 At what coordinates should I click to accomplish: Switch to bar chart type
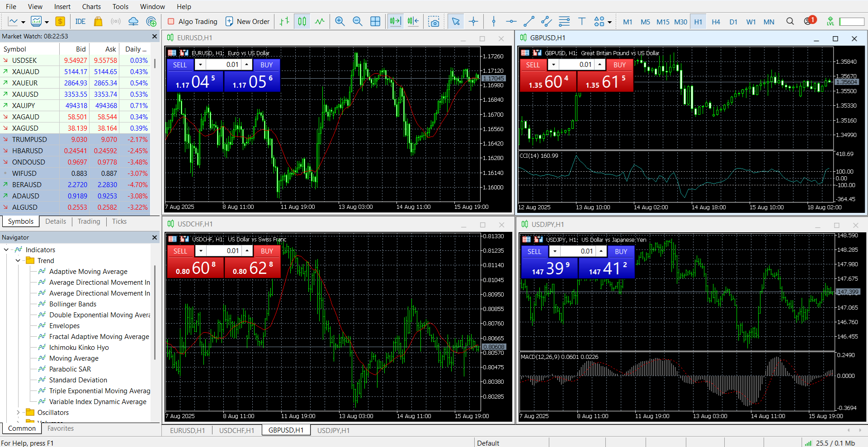[x=284, y=21]
